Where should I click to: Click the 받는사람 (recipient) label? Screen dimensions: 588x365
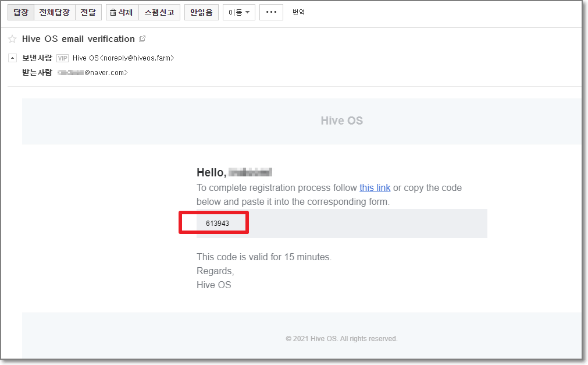click(x=37, y=72)
